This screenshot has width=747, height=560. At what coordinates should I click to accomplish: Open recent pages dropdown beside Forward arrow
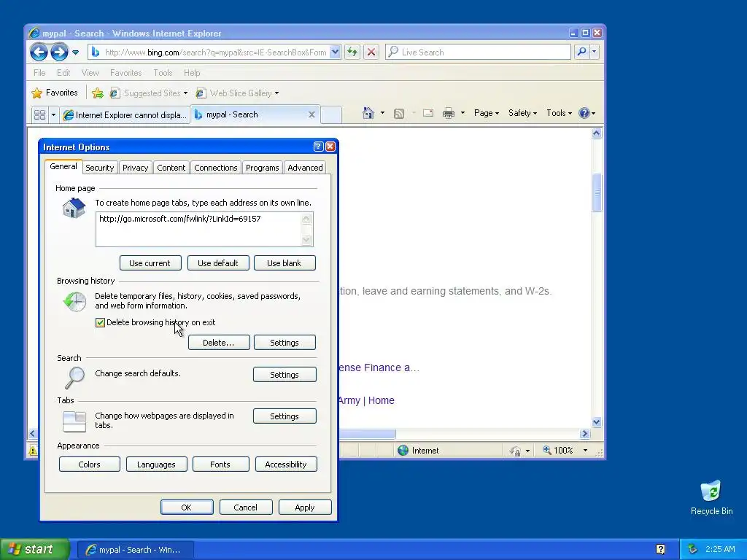click(75, 52)
